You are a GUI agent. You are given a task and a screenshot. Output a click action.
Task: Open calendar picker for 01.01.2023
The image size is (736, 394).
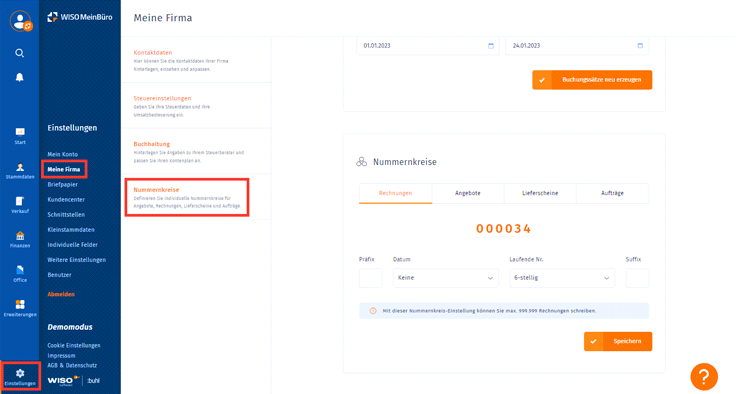click(x=491, y=46)
